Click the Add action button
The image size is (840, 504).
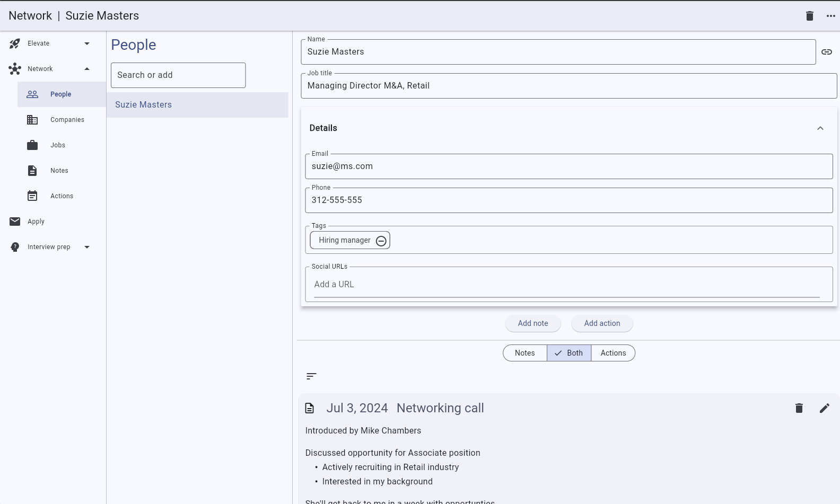pyautogui.click(x=602, y=323)
